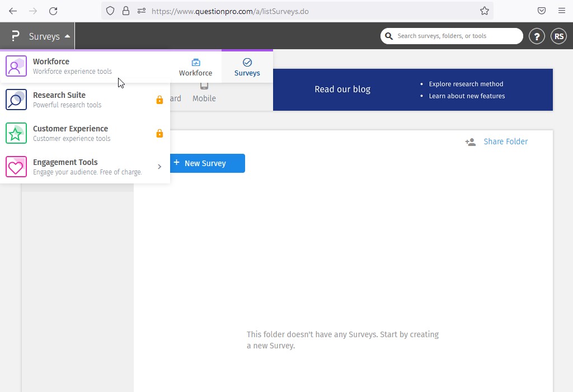573x392 pixels.
Task: Click the Customer Experience star icon
Action: click(x=16, y=134)
